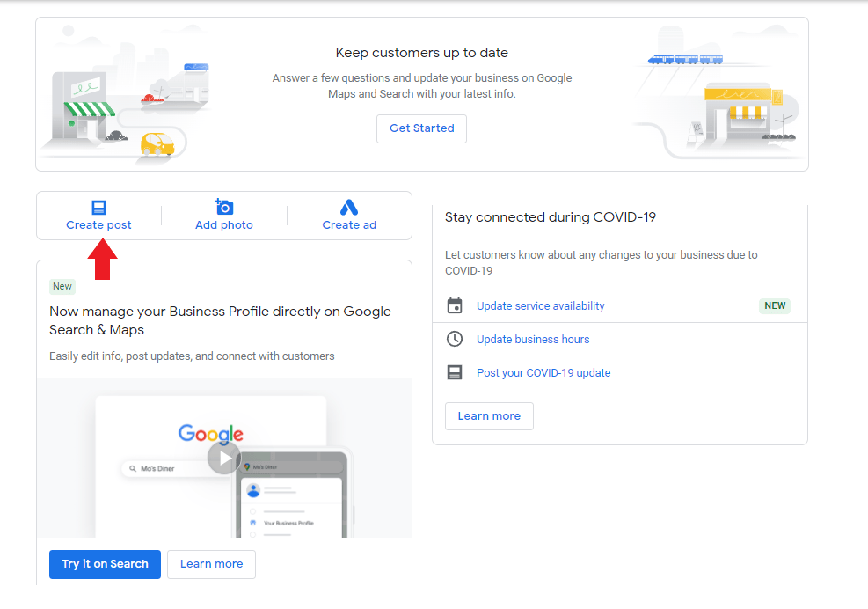Open the Post your COVID-19 update link
Screen dimensions: 868x609
pos(543,373)
